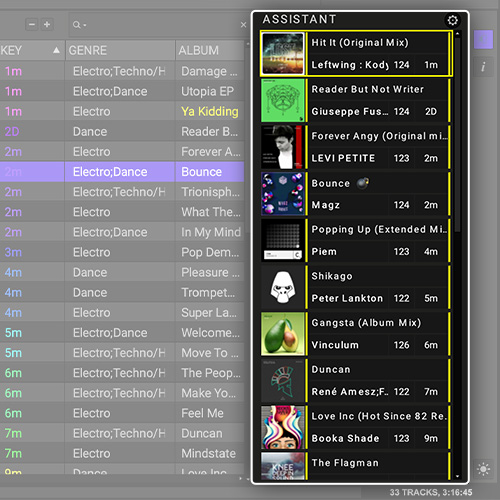Viewport: 500px width, 500px height.
Task: Click the plus button above the Key column
Action: click(x=47, y=24)
